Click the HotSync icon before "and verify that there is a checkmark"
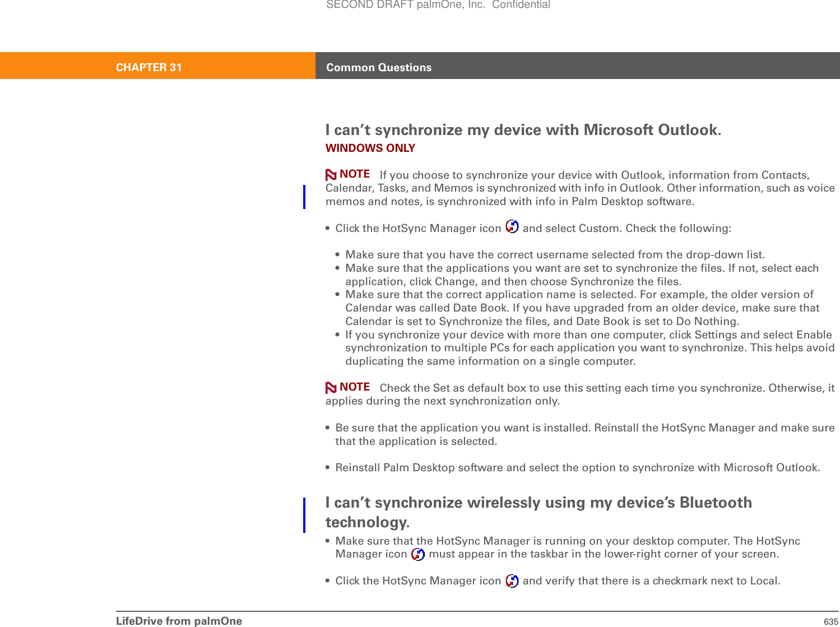The width and height of the screenshot is (840, 627). click(512, 581)
